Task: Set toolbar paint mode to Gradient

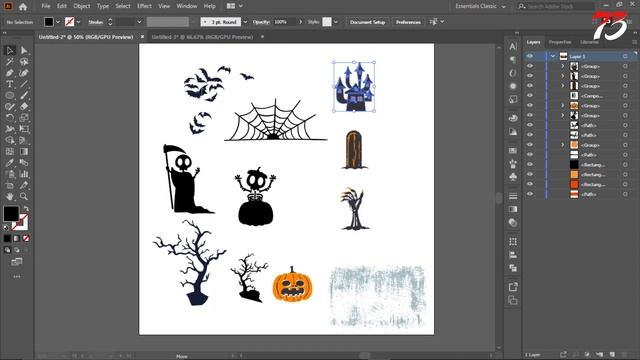Action: (17, 238)
